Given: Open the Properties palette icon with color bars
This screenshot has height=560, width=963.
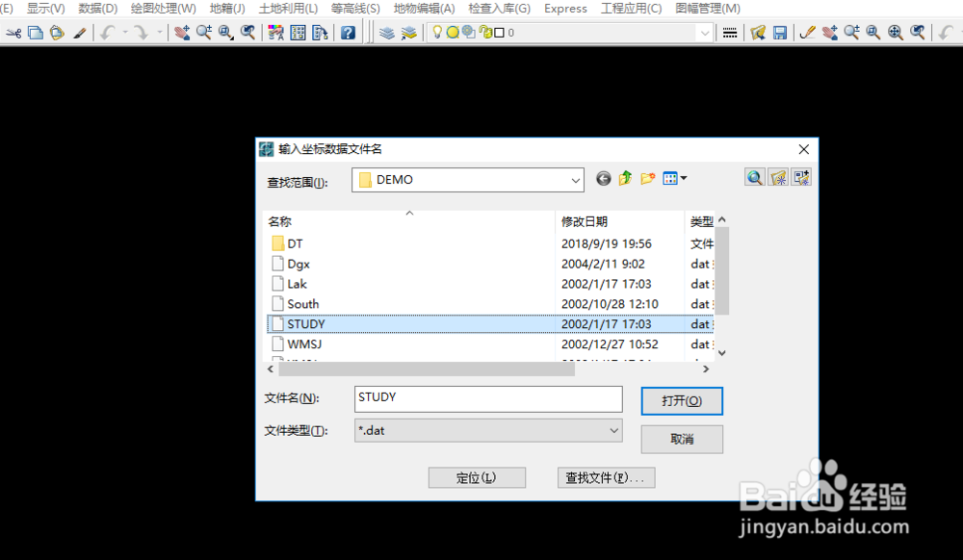Looking at the screenshot, I should [x=275, y=33].
